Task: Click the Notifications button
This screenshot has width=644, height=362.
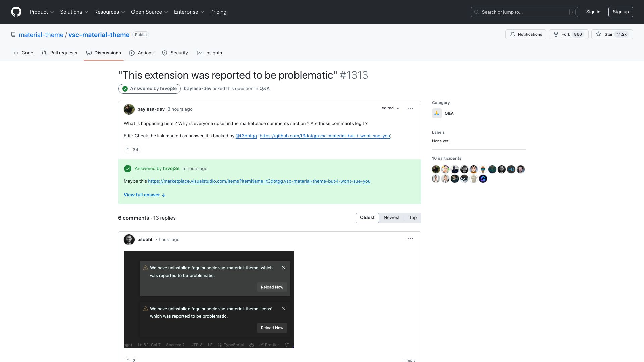Action: pos(526,34)
